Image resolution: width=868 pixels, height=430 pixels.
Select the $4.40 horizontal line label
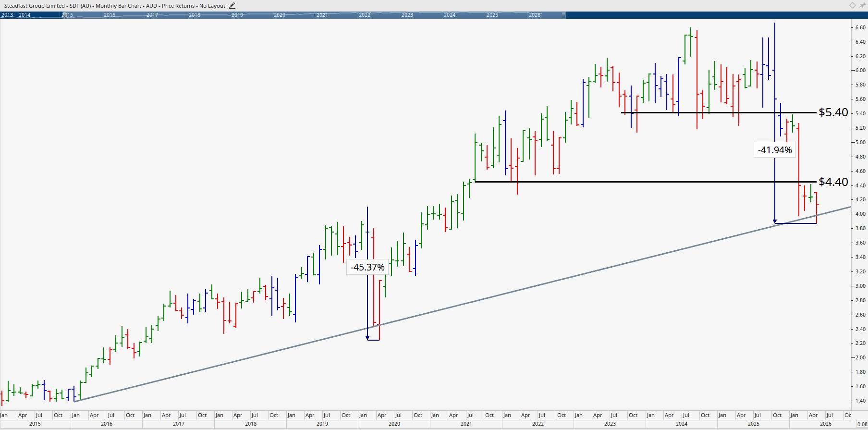(x=833, y=182)
